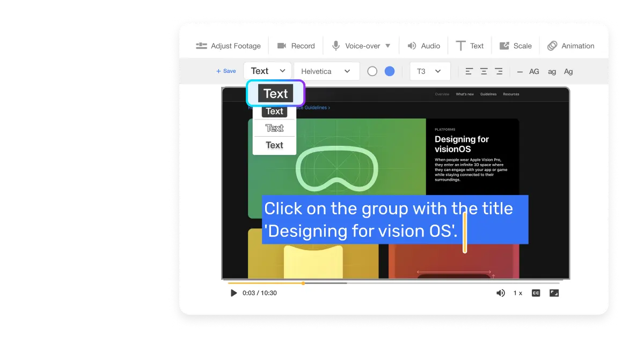The image size is (644, 343).
Task: Apply lowercase ag text style
Action: pos(552,71)
